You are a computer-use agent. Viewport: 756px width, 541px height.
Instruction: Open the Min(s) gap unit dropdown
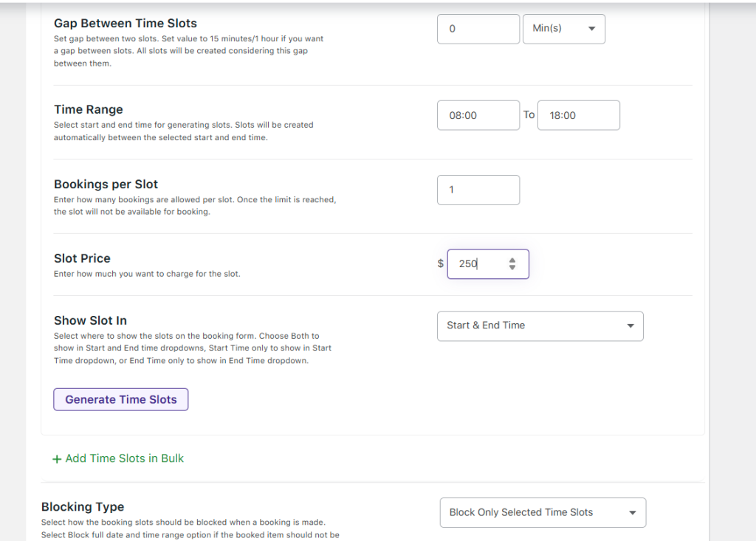click(563, 29)
